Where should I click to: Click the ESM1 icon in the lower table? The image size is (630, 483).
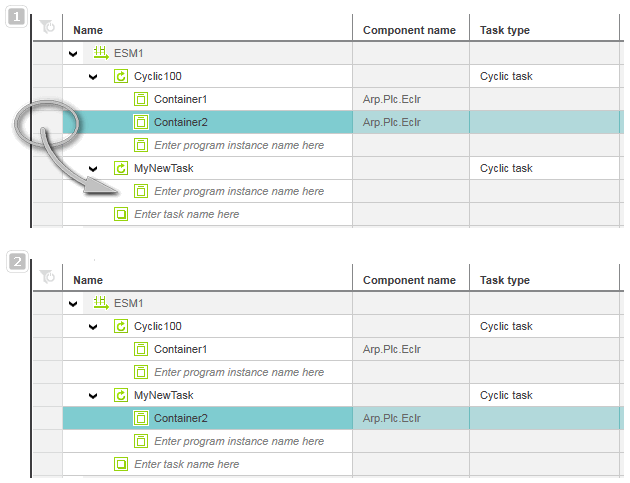click(101, 303)
